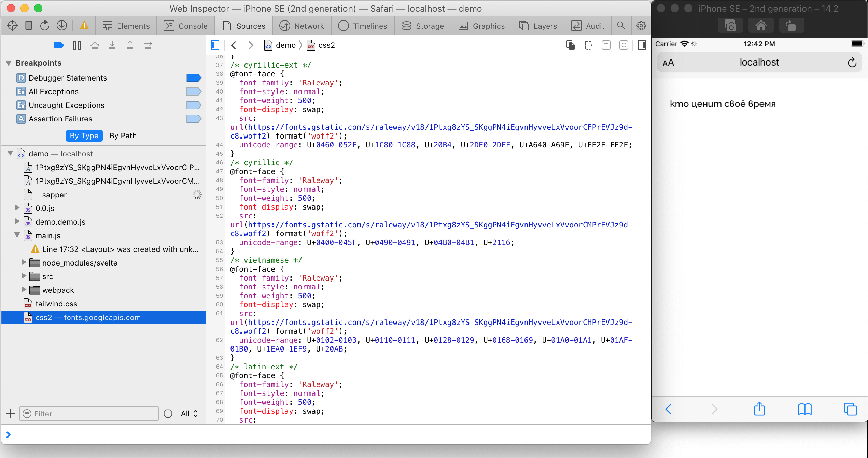Enable the All Exceptions breakpoint
Image resolution: width=868 pixels, height=458 pixels.
click(x=193, y=91)
